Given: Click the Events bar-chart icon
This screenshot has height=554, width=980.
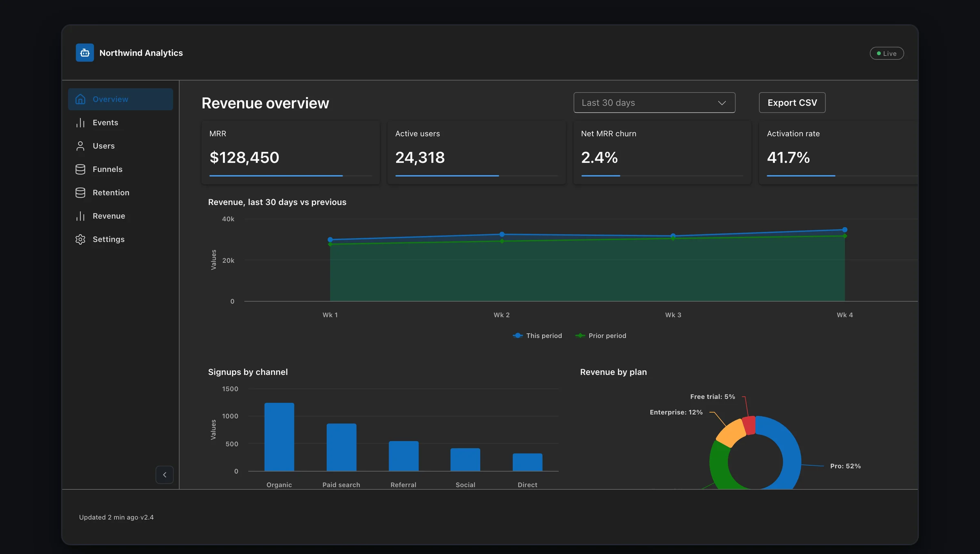Looking at the screenshot, I should click(80, 123).
